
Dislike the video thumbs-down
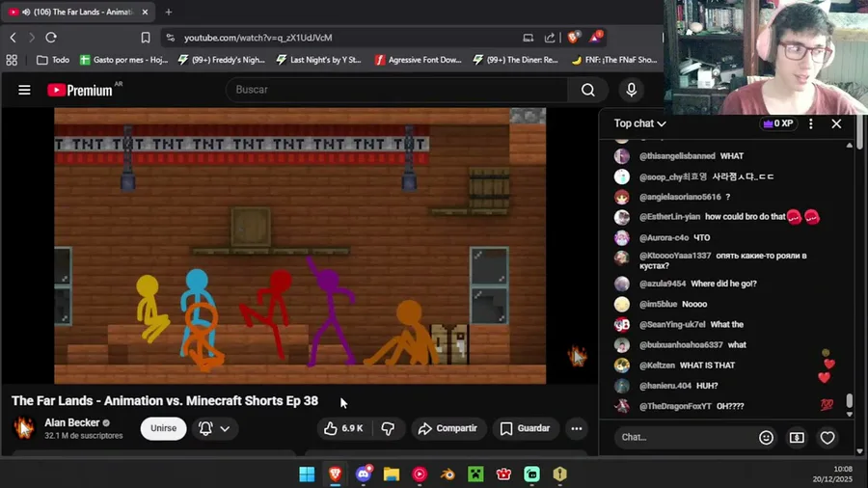388,428
